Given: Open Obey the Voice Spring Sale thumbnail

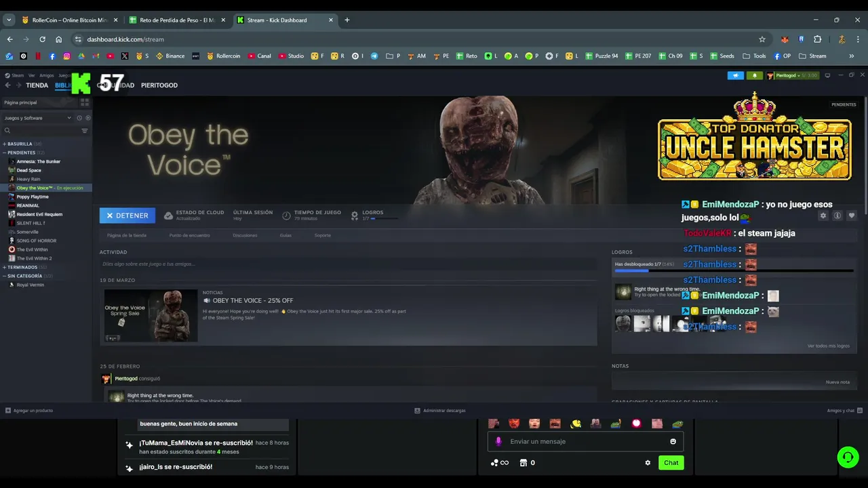Looking at the screenshot, I should (x=151, y=315).
